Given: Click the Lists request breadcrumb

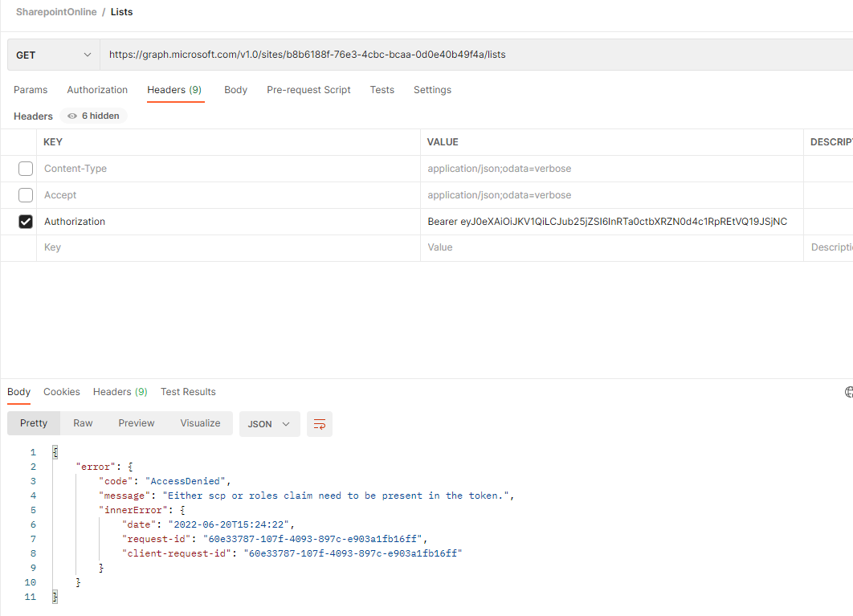Looking at the screenshot, I should [x=121, y=12].
